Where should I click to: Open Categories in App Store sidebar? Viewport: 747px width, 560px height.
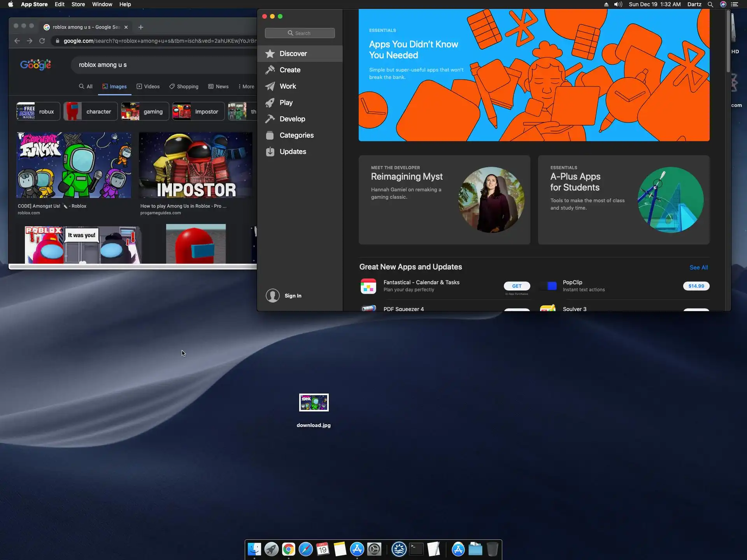(x=296, y=135)
